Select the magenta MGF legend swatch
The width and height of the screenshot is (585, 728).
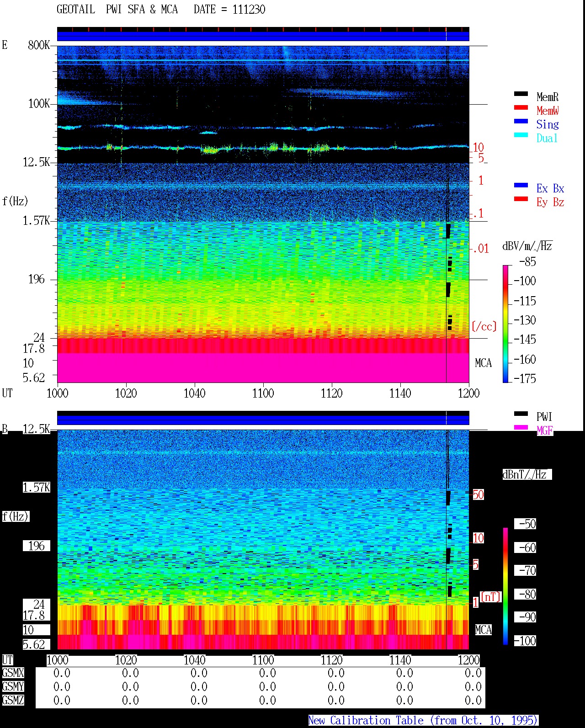click(x=521, y=427)
